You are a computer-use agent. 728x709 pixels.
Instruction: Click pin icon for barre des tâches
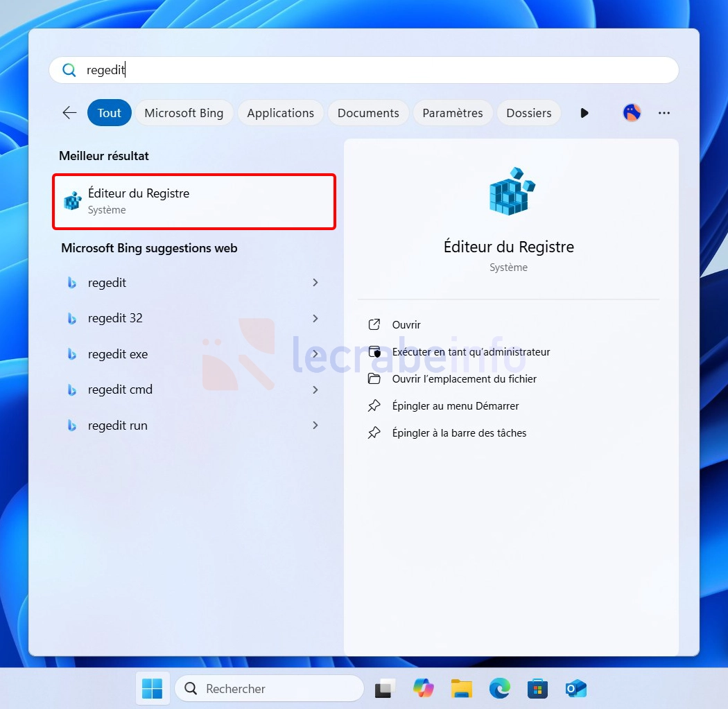(x=374, y=432)
